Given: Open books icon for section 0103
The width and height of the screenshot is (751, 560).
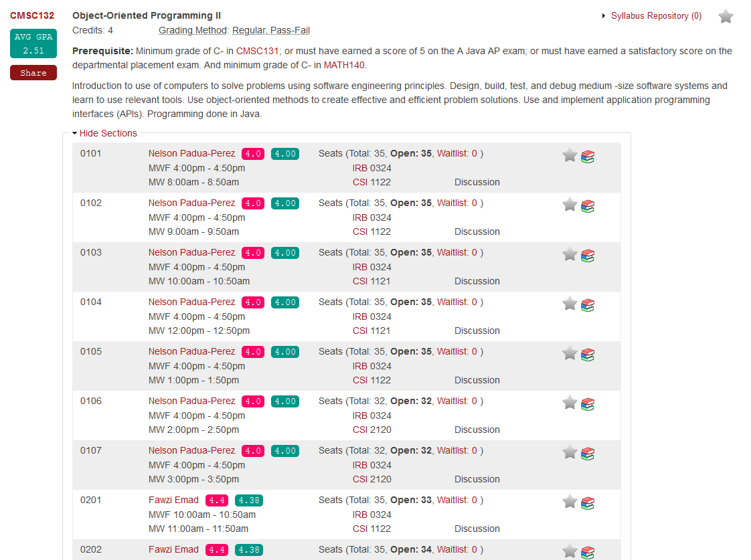Looking at the screenshot, I should coord(588,256).
